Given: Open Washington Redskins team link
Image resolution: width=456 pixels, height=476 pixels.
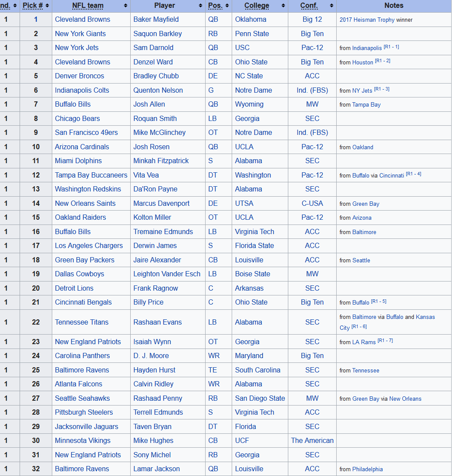Looking at the screenshot, I should click(x=88, y=189).
